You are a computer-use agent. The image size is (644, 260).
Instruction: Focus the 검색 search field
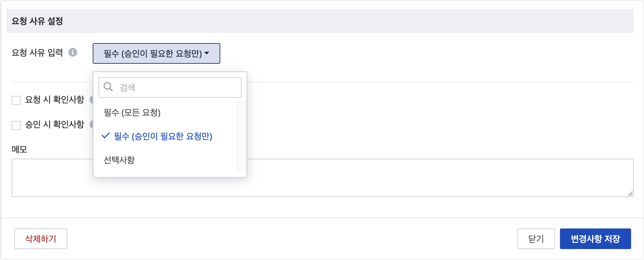[177, 87]
